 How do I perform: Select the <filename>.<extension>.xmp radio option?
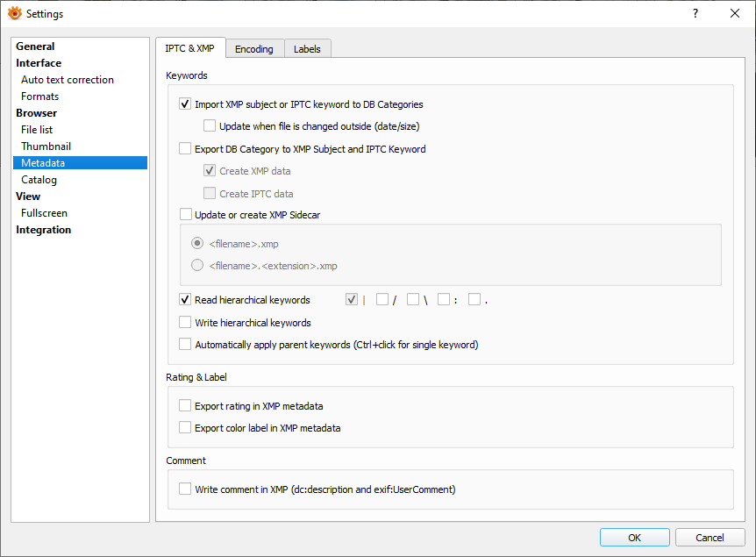[x=198, y=266]
